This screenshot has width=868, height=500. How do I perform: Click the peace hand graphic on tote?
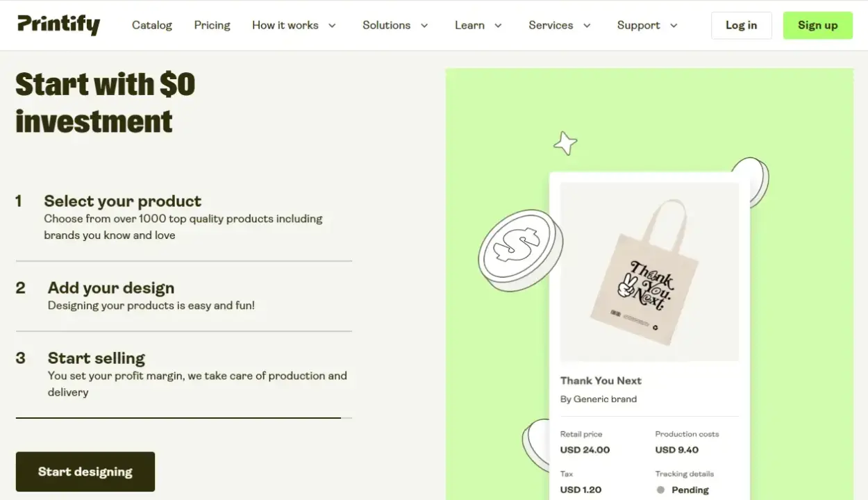(626, 286)
